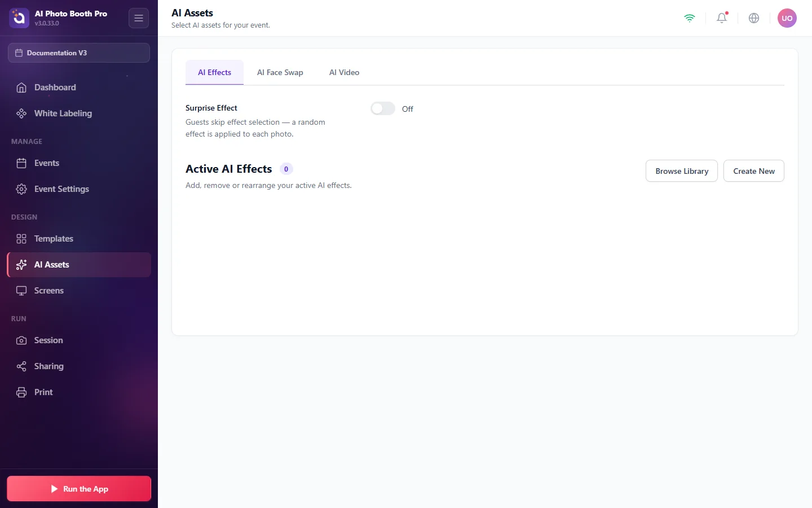Switch to the AI Effects tab
Viewport: 812px width, 508px height.
pyautogui.click(x=214, y=72)
